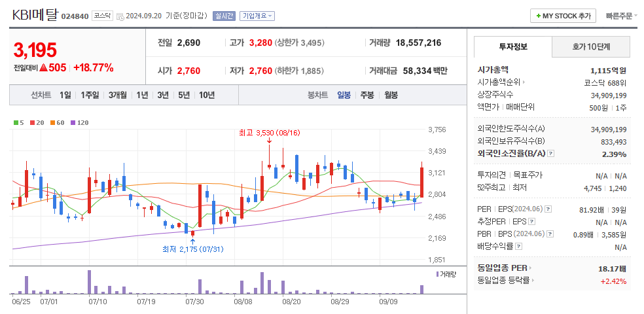Click the PBR value 0.89배
This screenshot has width=644, height=314.
[x=583, y=235]
